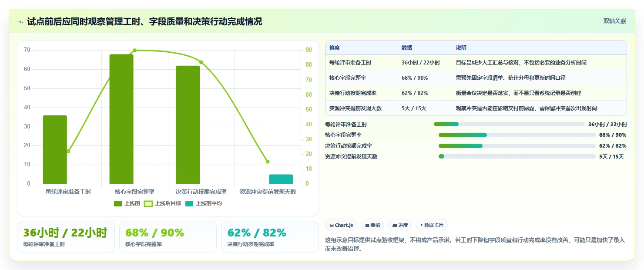Select the 进度 chip
The width and height of the screenshot is (644, 270).
[400, 225]
